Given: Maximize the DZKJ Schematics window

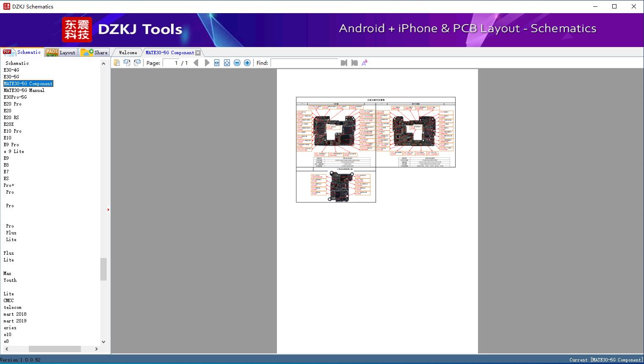Looking at the screenshot, I should 614,6.
